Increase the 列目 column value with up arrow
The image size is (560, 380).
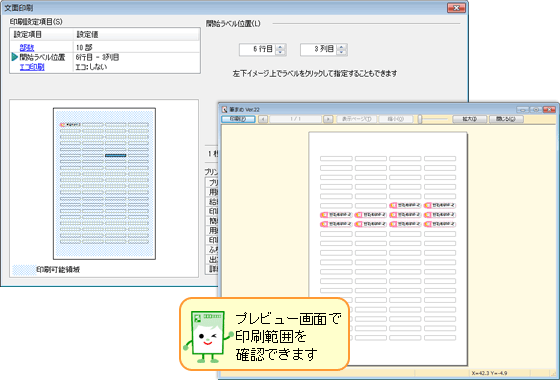[342, 46]
